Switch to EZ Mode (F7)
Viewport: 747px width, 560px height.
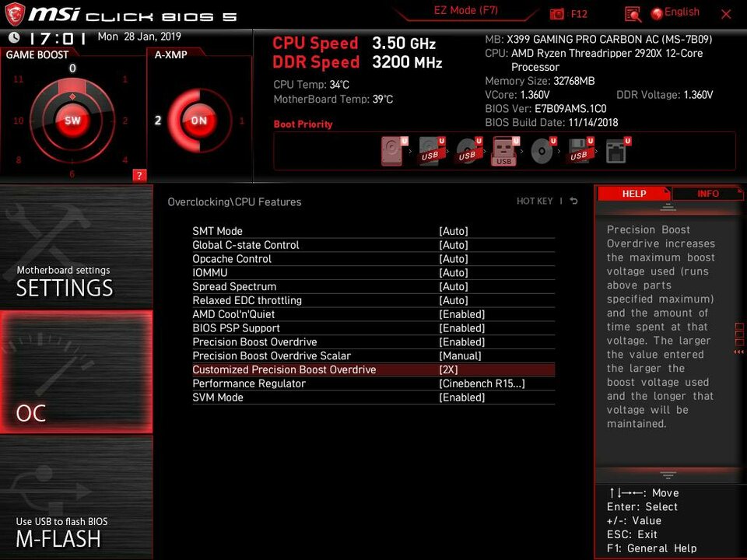click(465, 10)
